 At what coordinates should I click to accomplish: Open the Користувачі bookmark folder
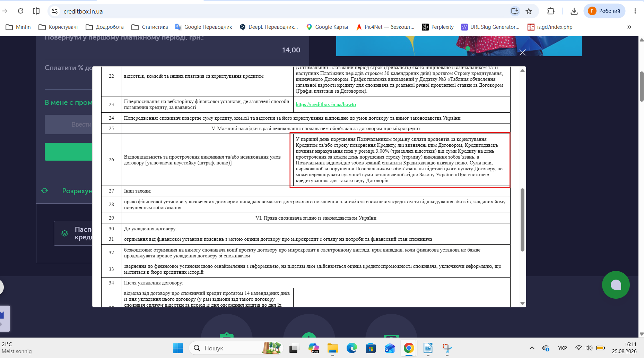[58, 27]
